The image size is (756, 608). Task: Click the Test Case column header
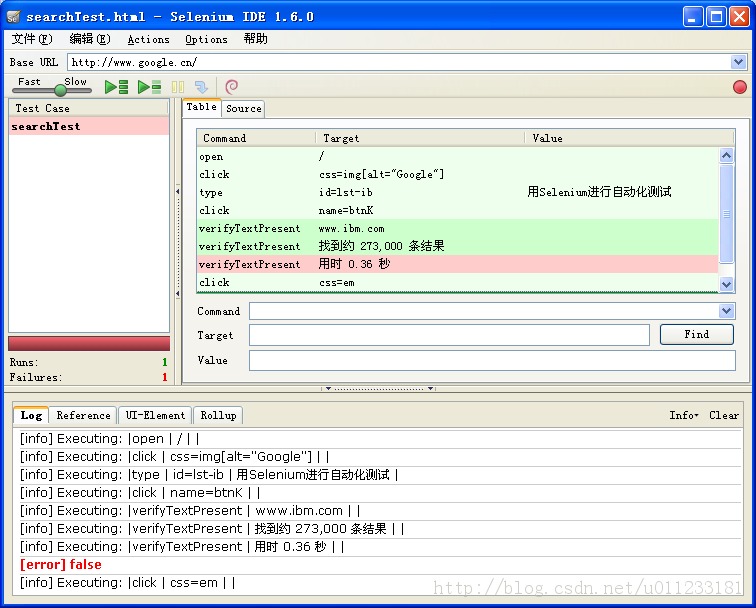coord(89,108)
